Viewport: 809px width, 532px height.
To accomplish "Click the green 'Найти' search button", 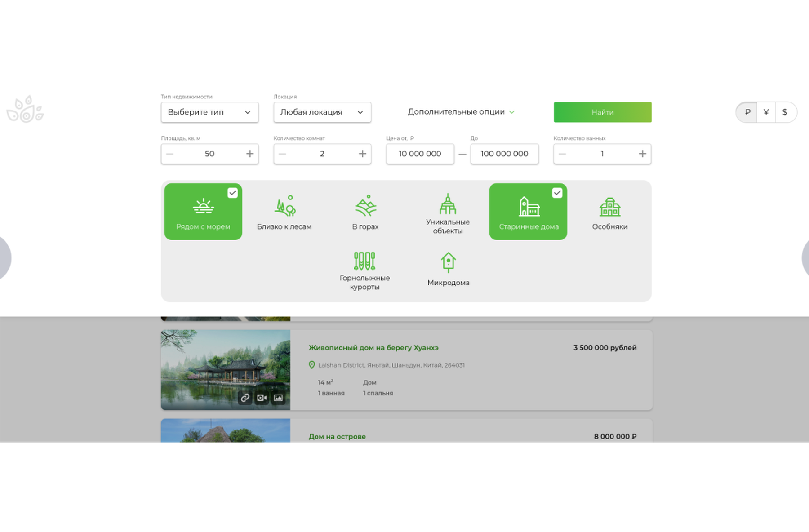I will 602,112.
